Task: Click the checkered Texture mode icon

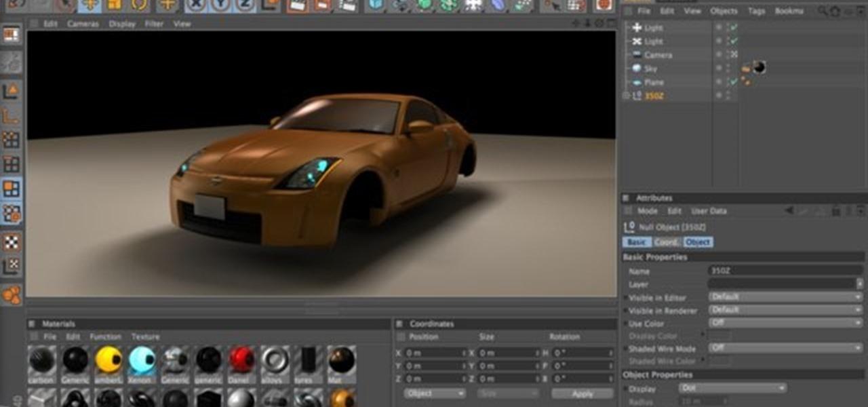Action: pos(12,241)
